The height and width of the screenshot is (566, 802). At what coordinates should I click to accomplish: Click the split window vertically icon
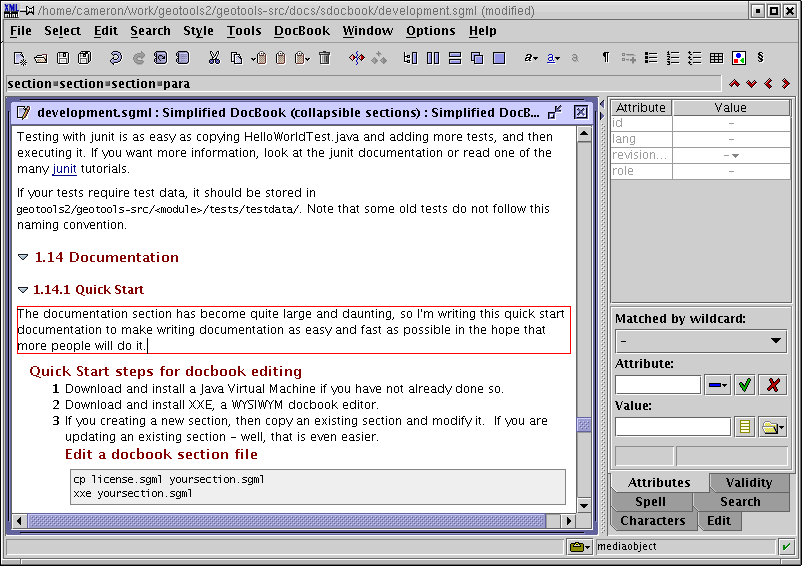pyautogui.click(x=433, y=58)
